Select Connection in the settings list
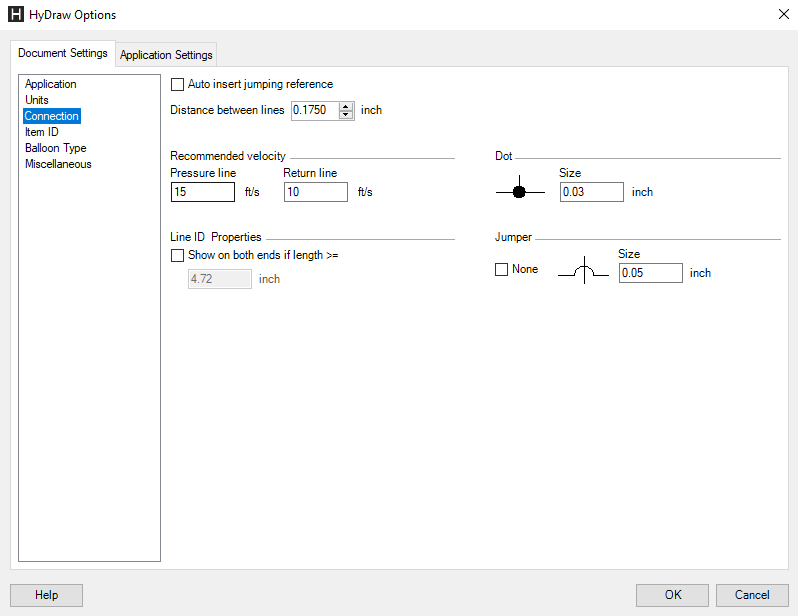 (51, 116)
